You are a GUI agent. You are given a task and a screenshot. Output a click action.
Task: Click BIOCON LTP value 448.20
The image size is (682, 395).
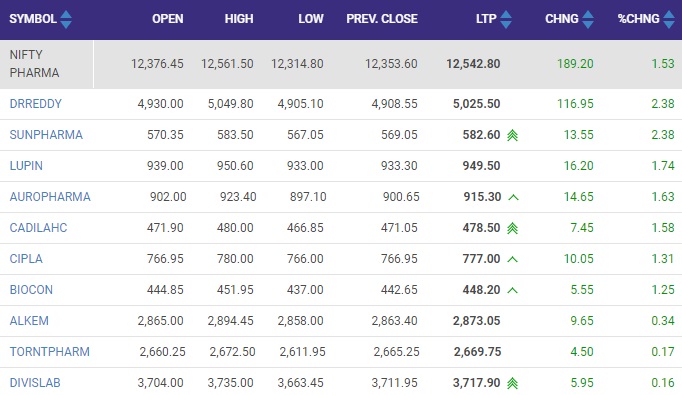click(481, 290)
